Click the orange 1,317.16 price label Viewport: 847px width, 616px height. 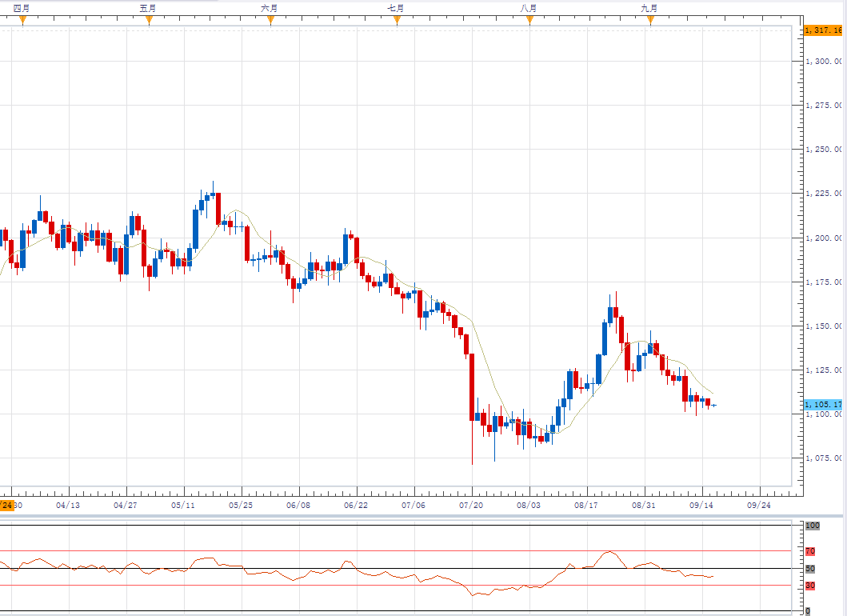(x=823, y=30)
